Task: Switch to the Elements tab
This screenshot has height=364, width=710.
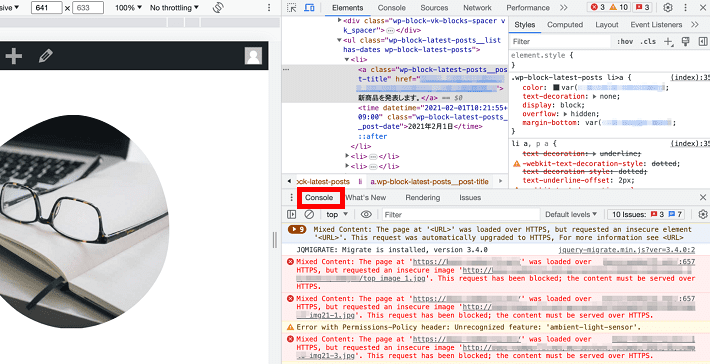Action: point(347,8)
